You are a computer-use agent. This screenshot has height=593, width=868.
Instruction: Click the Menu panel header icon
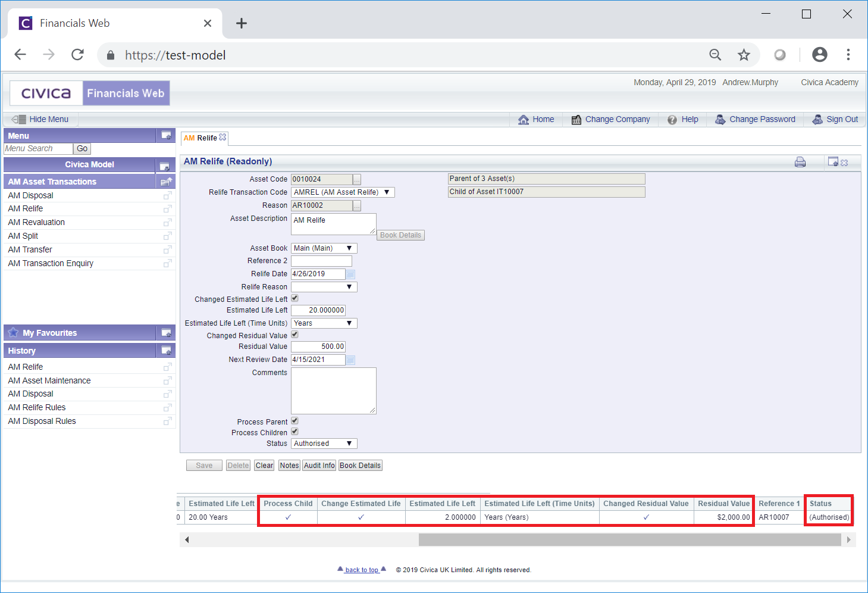pos(166,136)
